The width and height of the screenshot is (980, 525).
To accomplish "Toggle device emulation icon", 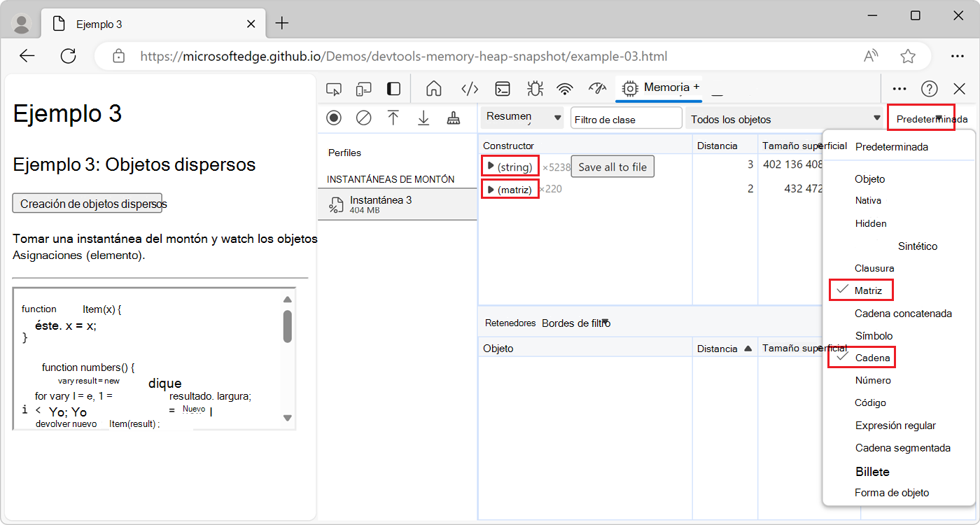I will pos(363,89).
